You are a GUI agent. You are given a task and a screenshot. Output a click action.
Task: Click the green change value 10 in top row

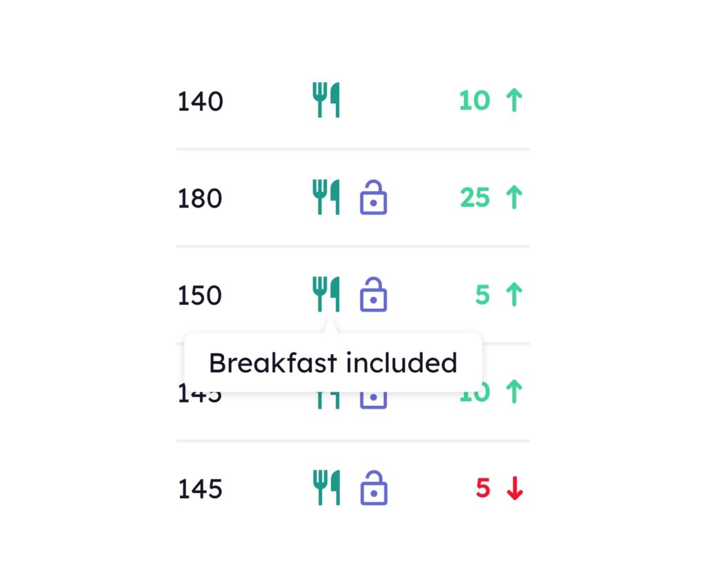click(474, 101)
